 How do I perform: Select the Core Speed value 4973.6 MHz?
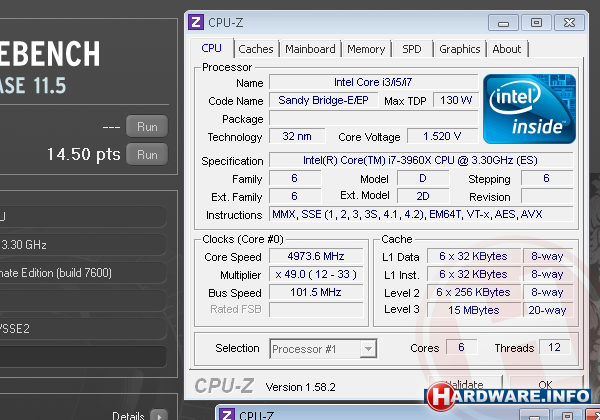[x=316, y=256]
